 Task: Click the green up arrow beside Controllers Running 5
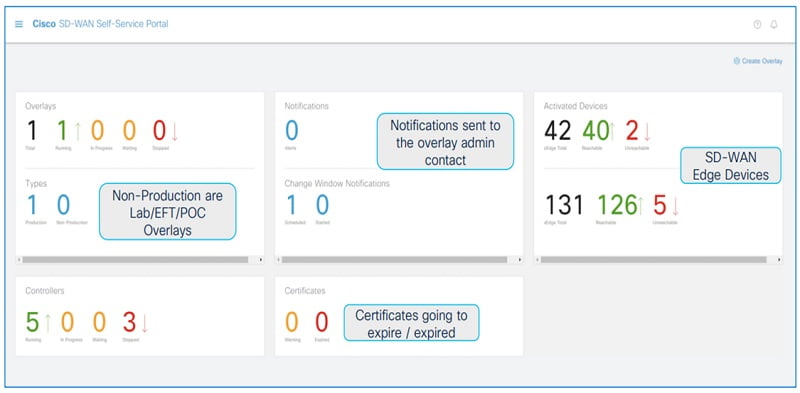pyautogui.click(x=47, y=323)
